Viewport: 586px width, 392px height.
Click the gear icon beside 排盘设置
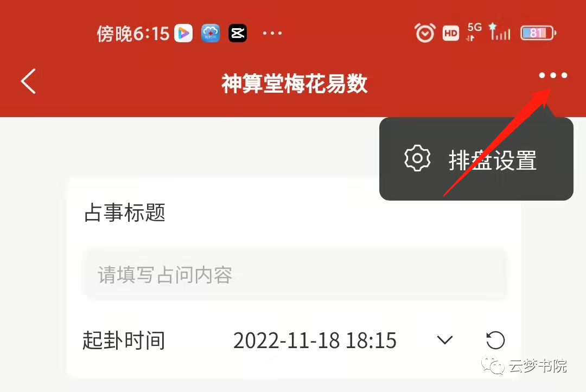coord(417,158)
